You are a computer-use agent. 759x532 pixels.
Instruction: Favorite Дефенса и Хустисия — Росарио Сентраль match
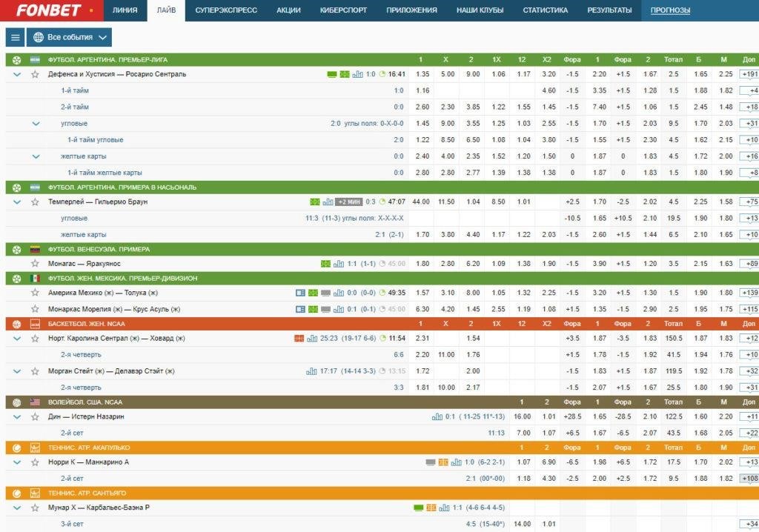pyautogui.click(x=35, y=74)
